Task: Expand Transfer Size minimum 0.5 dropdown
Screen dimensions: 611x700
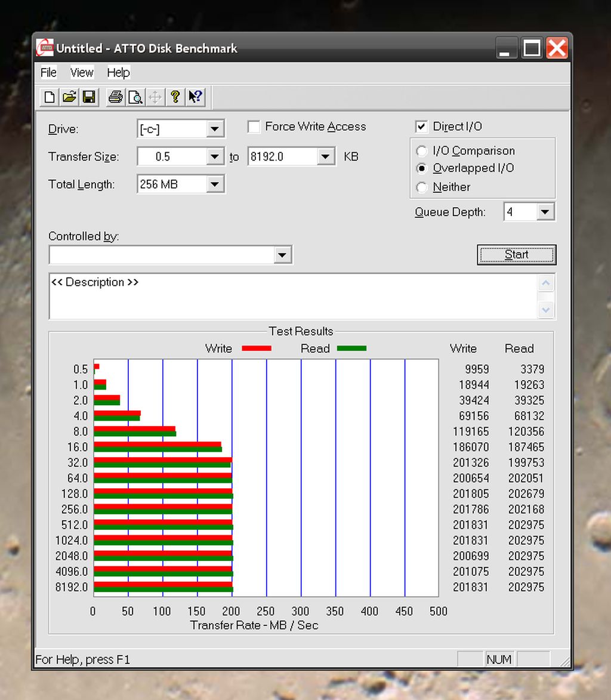Action: tap(215, 157)
